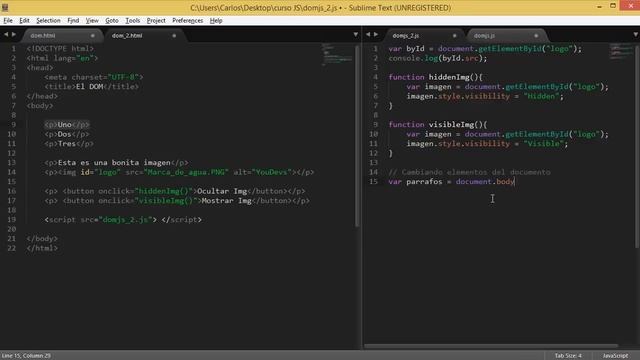This screenshot has height=360, width=640.
Task: Click the visibility = "Visible" line
Action: (487, 144)
